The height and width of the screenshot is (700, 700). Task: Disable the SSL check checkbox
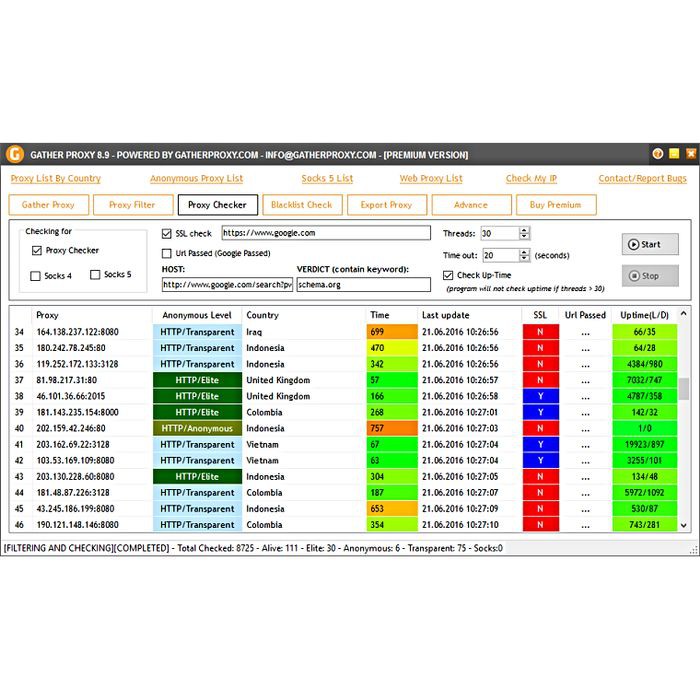coord(167,233)
